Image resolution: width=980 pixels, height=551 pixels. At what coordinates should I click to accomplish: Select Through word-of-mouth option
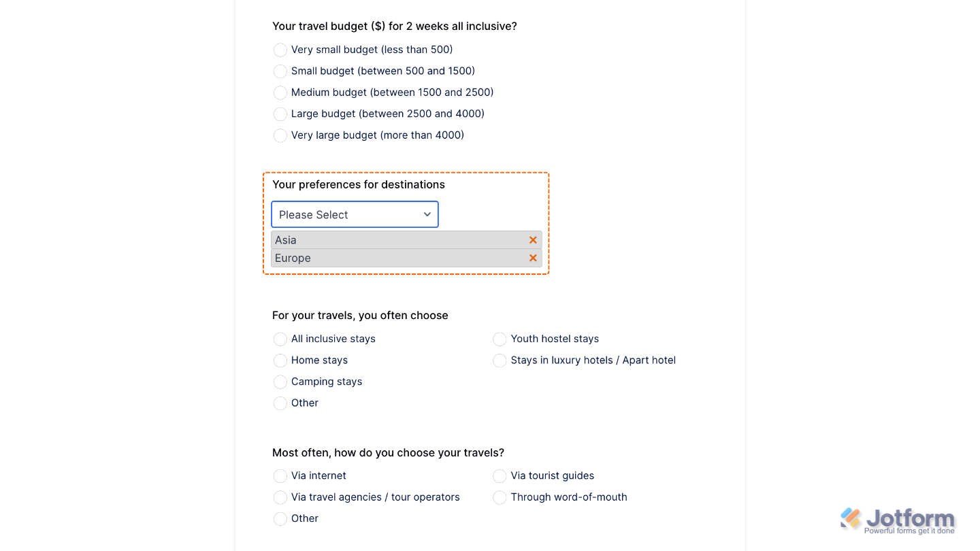click(499, 497)
